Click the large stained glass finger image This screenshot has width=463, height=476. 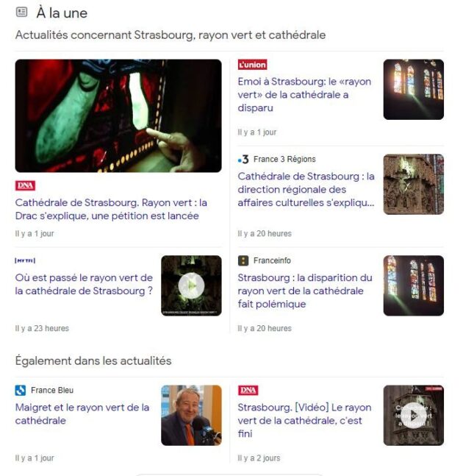(x=118, y=116)
